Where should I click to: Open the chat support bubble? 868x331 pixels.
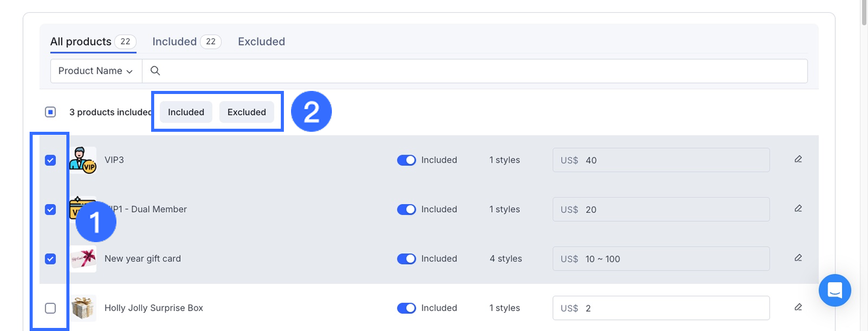click(x=834, y=290)
